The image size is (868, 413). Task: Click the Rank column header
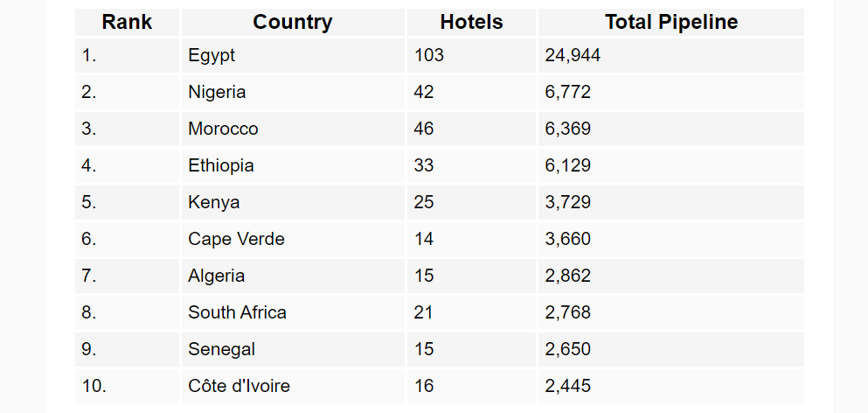click(x=127, y=22)
